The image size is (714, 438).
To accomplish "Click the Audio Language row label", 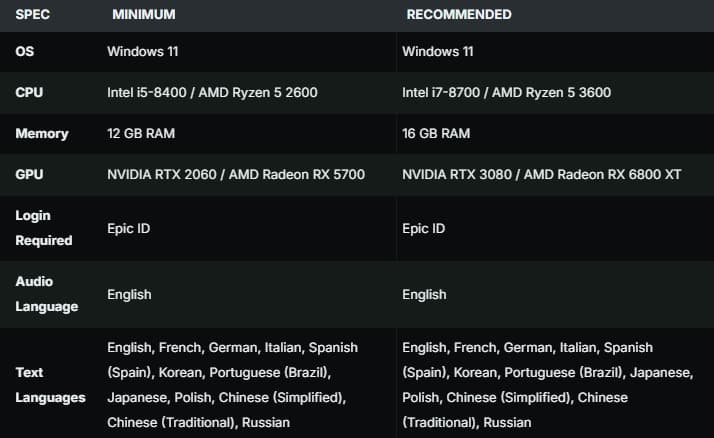I will [x=45, y=294].
